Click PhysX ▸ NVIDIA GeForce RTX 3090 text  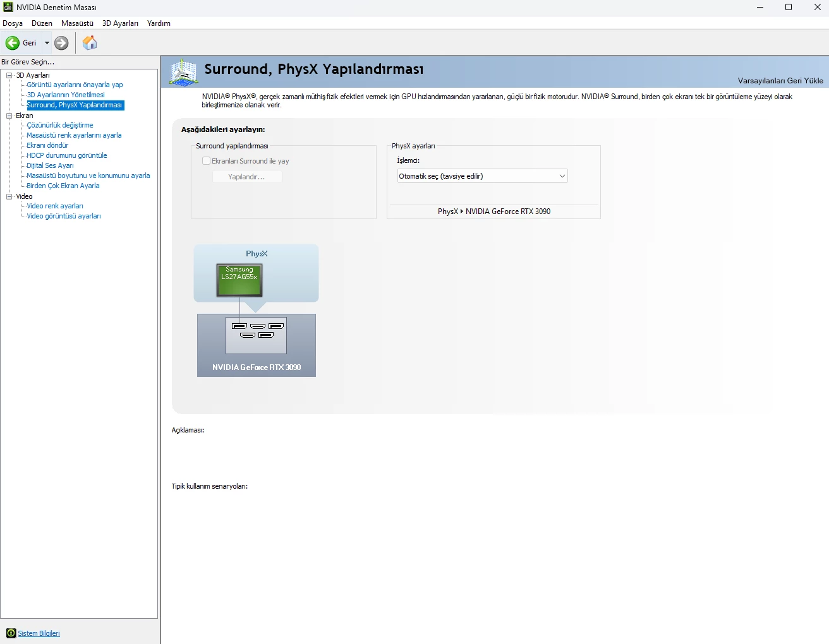point(494,212)
